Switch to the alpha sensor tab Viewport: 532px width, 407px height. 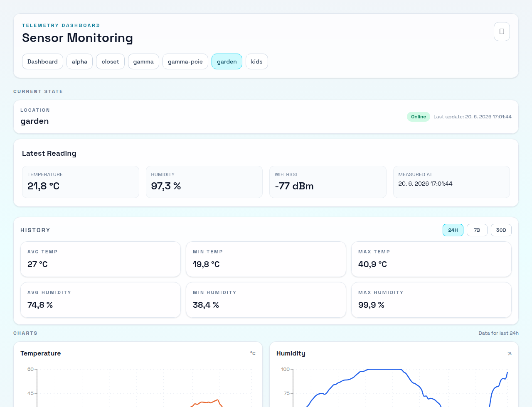click(79, 61)
